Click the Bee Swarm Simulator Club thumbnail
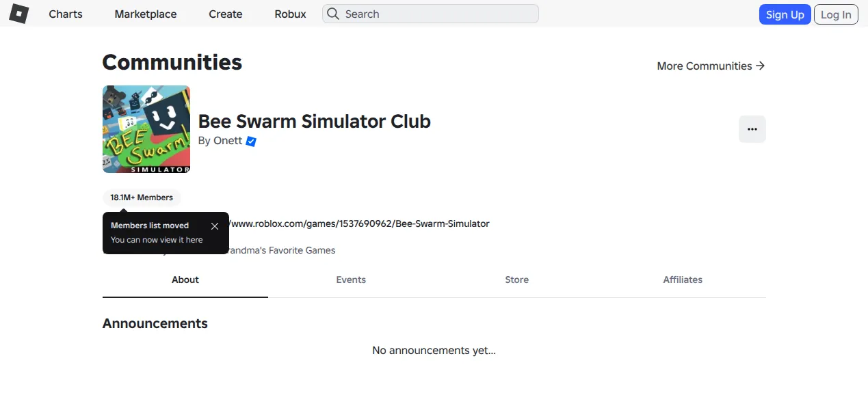 coord(146,129)
